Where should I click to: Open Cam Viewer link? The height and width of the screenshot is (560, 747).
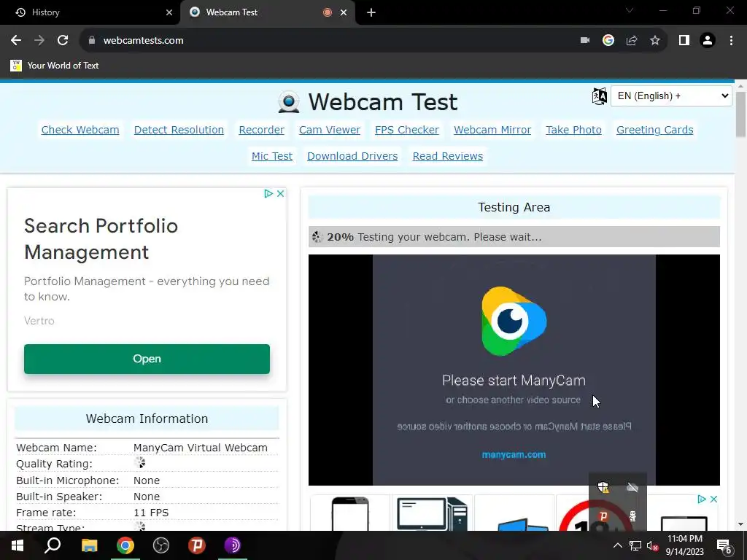tap(330, 130)
